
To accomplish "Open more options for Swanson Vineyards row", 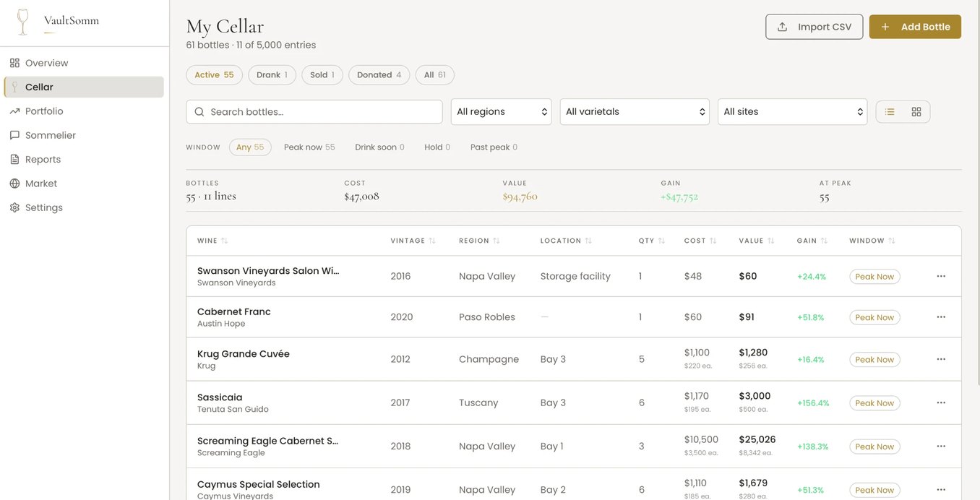I will point(941,277).
